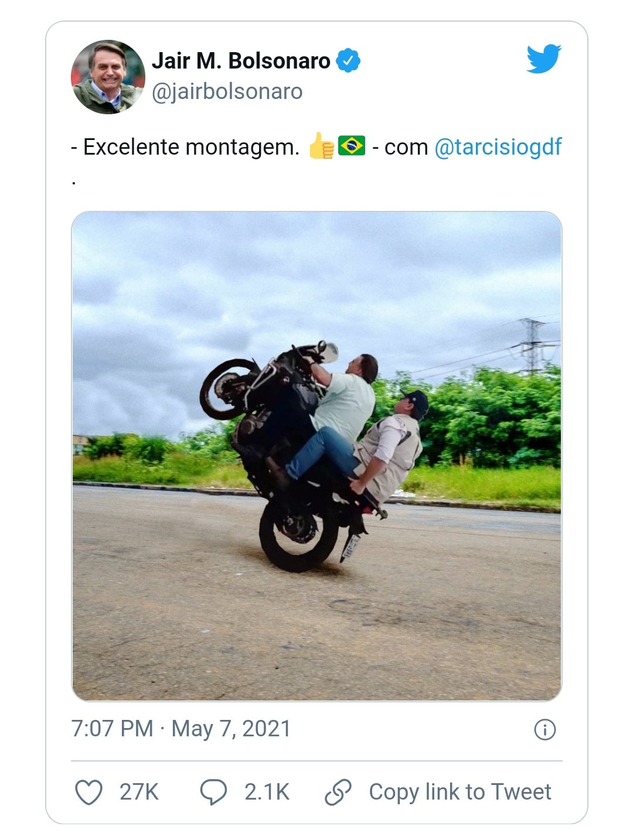Click the power line tower in the photo
Screen dimensions: 633x840
(x=532, y=345)
